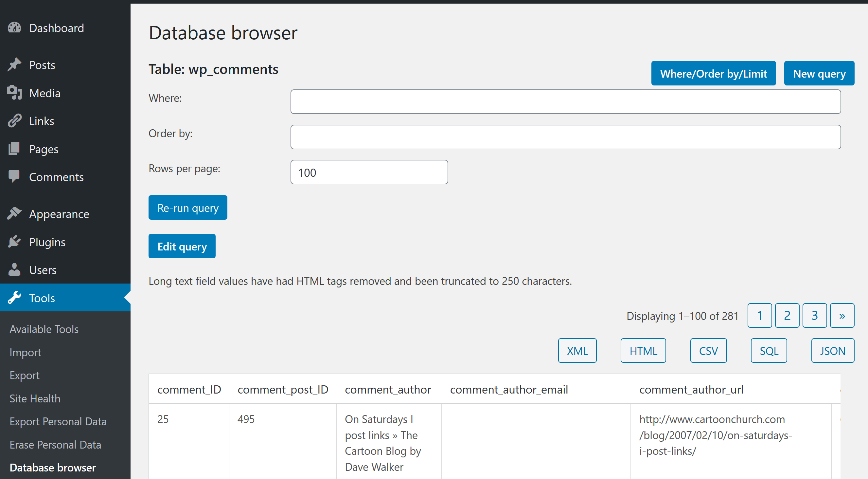Viewport: 868px width, 479px height.
Task: Click the Posts pushpin icon
Action: pos(14,65)
